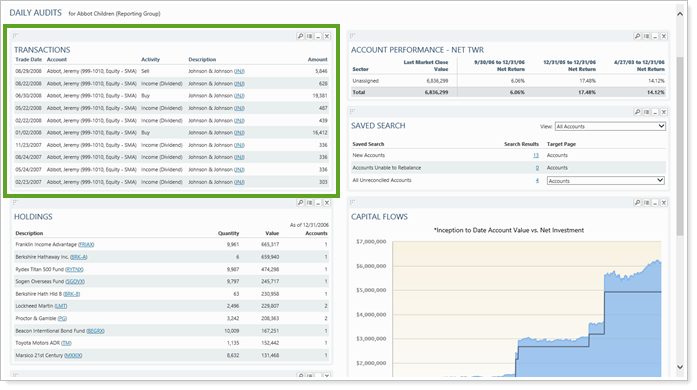Viewport: 697px width, 390px height.
Task: Click the page scrollbar up arrow
Action: pyautogui.click(x=680, y=14)
